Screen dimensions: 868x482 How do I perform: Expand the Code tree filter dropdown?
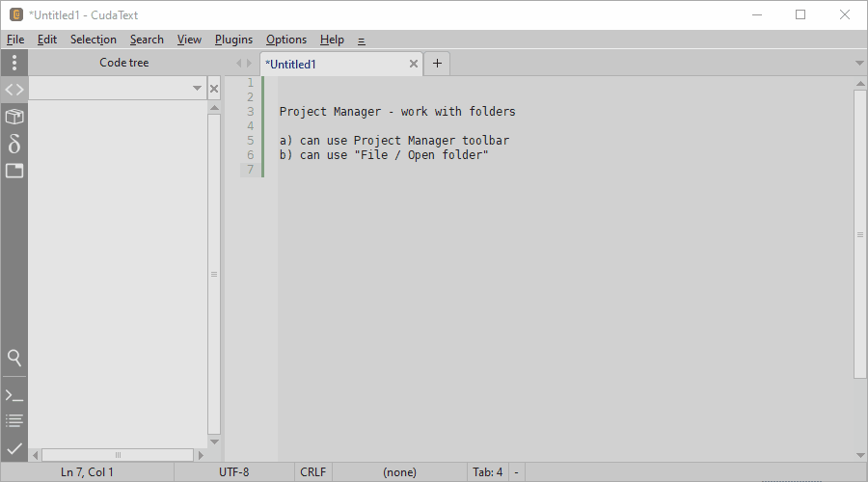(x=197, y=89)
